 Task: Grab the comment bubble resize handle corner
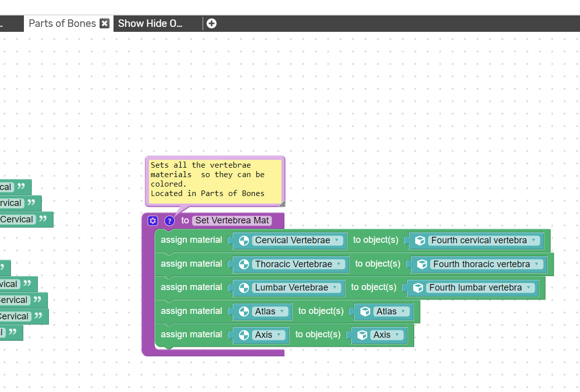282,204
